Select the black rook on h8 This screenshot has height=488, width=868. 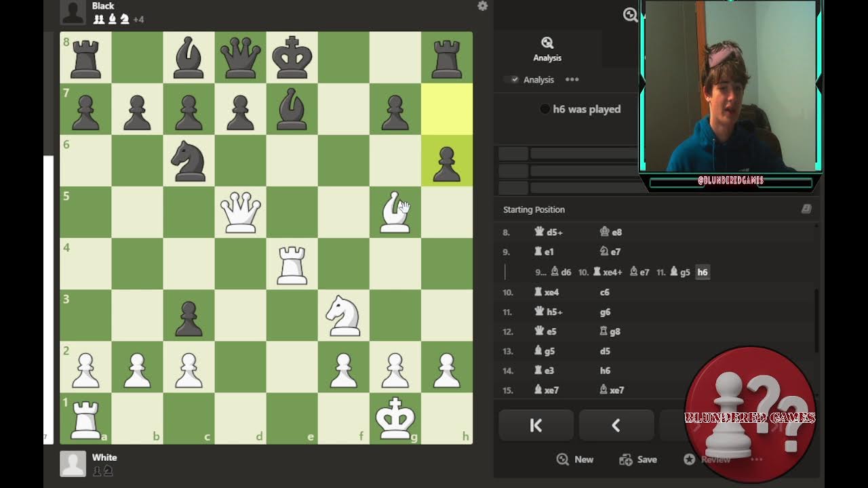pos(447,58)
